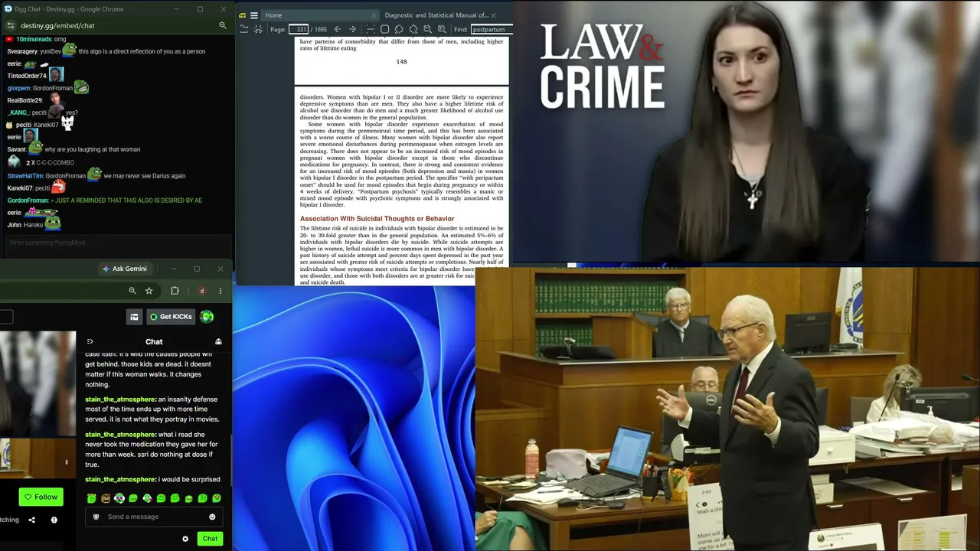
Task: Click the green Chat send button
Action: (x=210, y=539)
